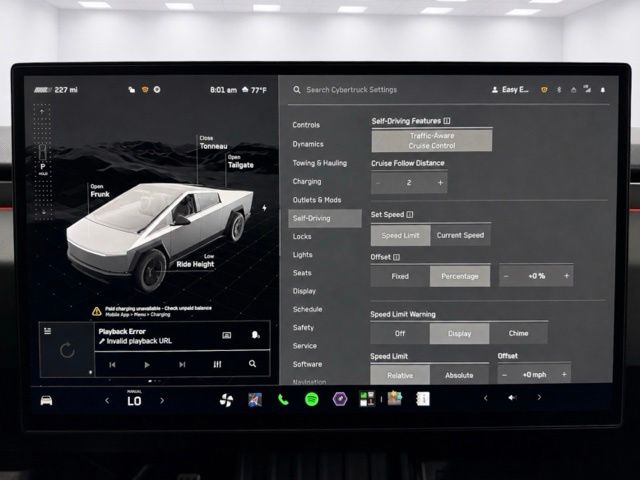Tap the Bluetooth icon in settings header
The image size is (640, 480).
560,90
